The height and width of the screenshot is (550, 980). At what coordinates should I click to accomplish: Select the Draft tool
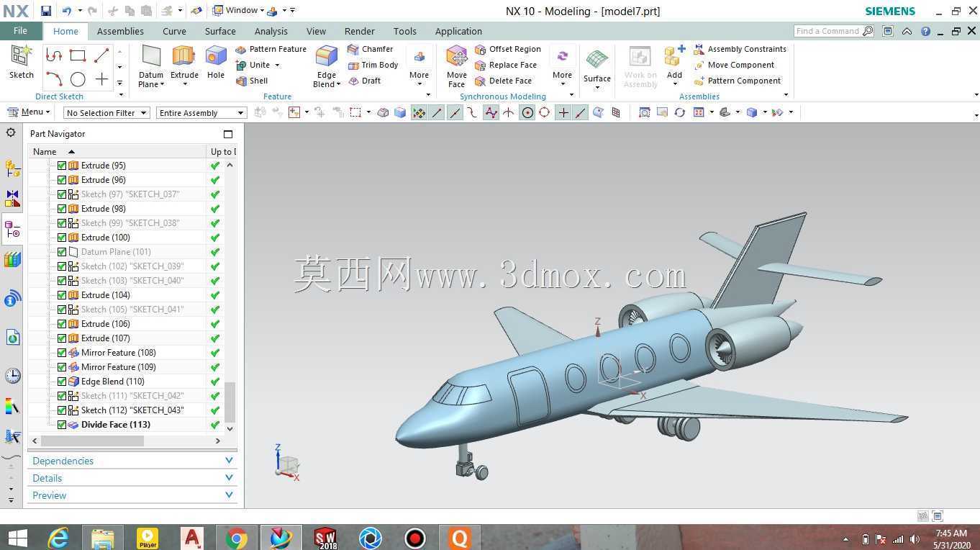coord(364,81)
